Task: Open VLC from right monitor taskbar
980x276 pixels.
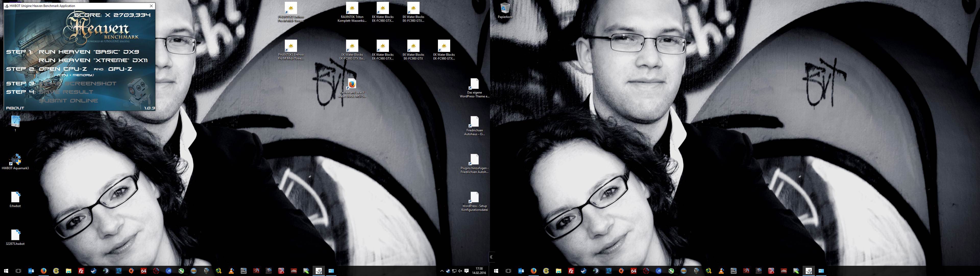Action: point(721,271)
